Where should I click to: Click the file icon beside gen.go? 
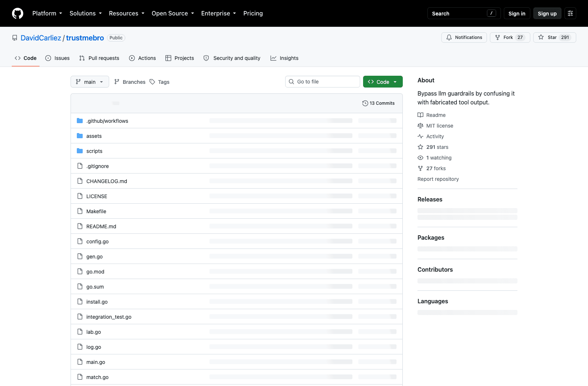coord(80,256)
